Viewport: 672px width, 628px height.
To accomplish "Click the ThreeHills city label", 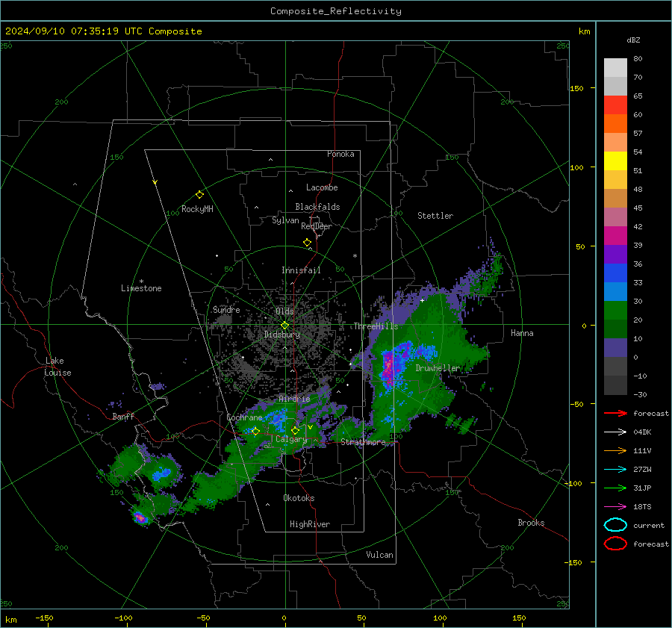I will click(376, 326).
